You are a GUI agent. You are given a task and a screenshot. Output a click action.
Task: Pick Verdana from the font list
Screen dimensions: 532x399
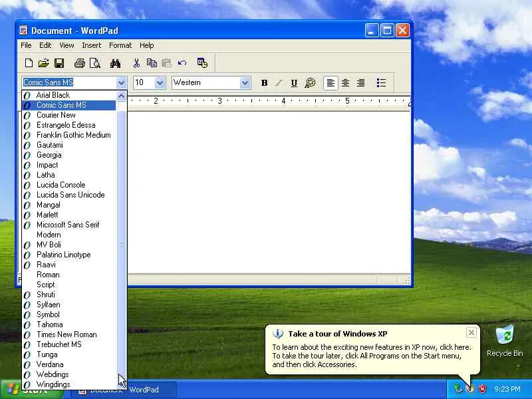pyautogui.click(x=69, y=364)
